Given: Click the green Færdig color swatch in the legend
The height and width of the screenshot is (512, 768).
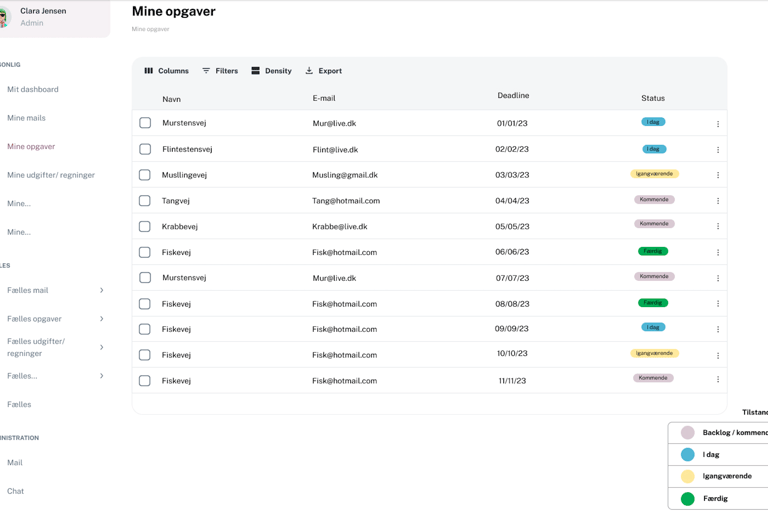Looking at the screenshot, I should coord(688,498).
